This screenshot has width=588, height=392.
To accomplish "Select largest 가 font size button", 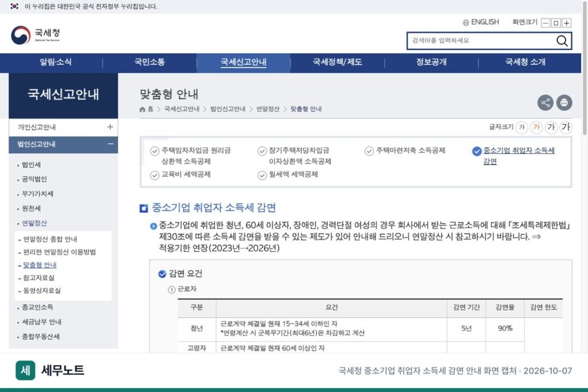I will (566, 127).
